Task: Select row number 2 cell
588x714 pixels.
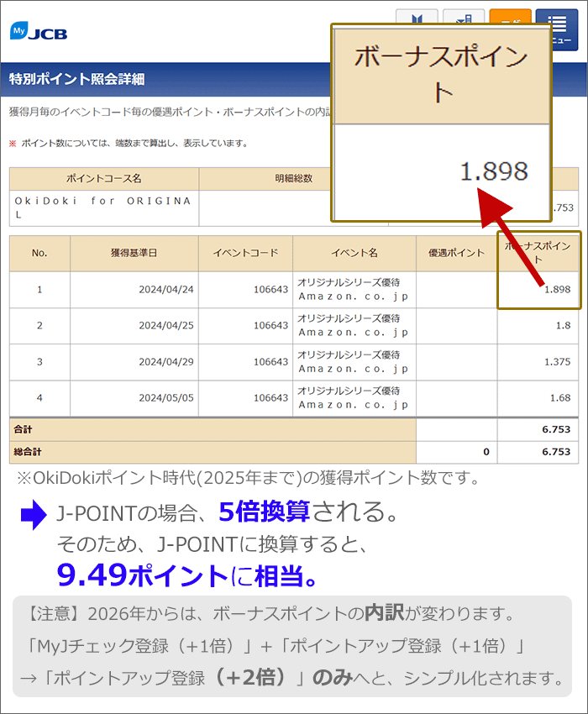Action: pyautogui.click(x=39, y=326)
